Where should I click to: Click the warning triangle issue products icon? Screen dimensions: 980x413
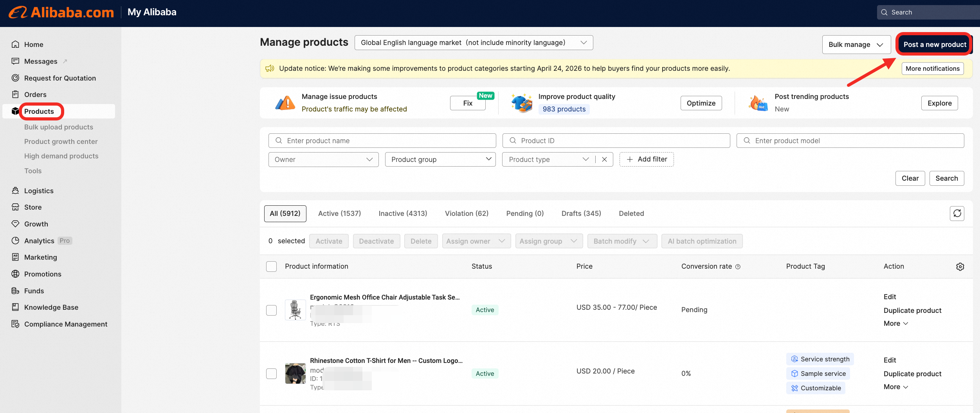tap(285, 103)
